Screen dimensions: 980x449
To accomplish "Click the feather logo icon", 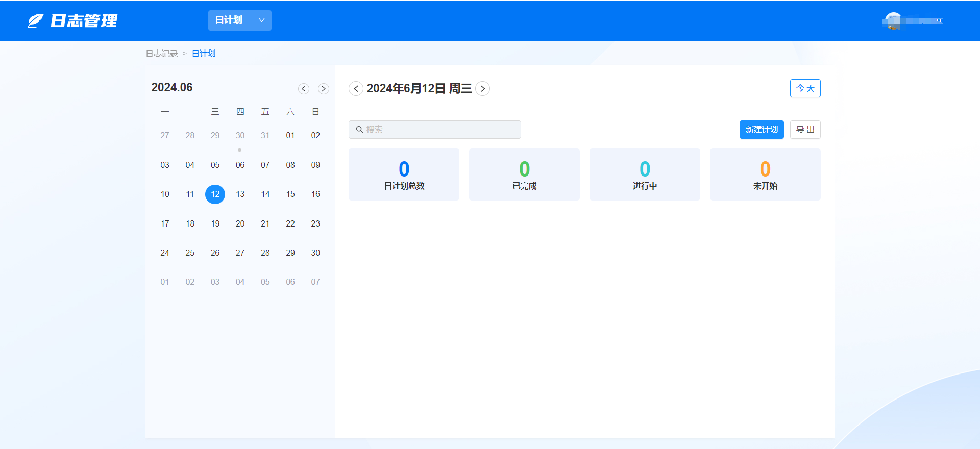I will [x=35, y=20].
